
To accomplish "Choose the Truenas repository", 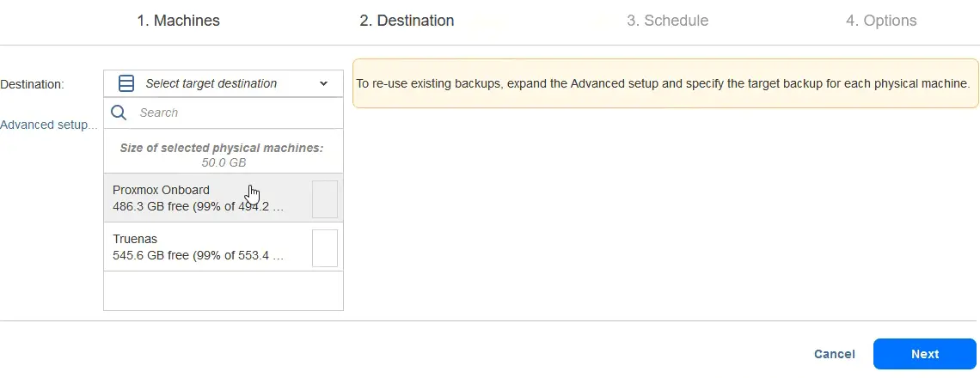I will coord(135,239).
